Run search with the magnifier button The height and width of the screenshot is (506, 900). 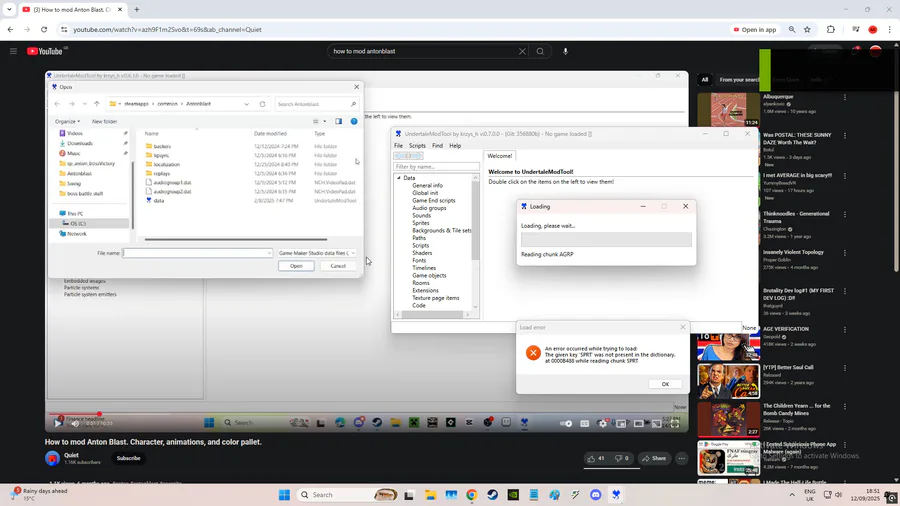[x=540, y=51]
